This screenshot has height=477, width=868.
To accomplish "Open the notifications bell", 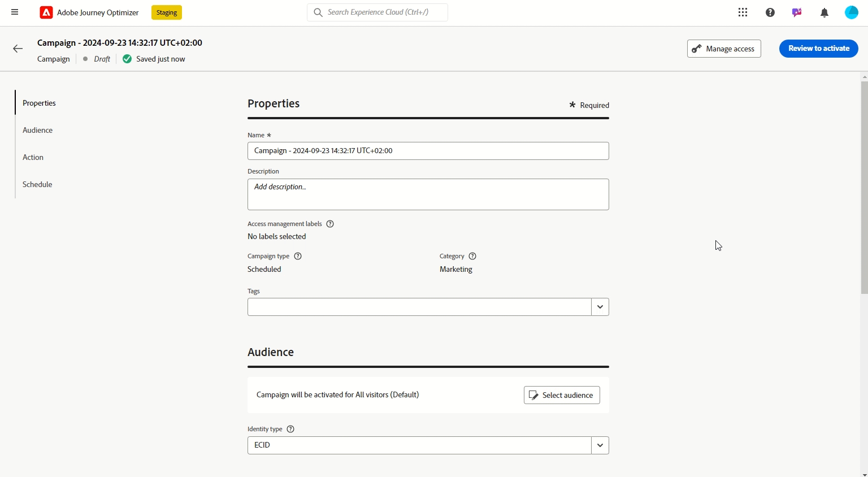I will click(x=824, y=12).
